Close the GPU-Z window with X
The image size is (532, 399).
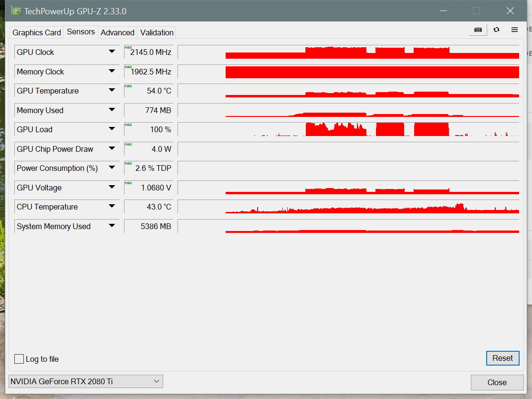[x=510, y=11]
